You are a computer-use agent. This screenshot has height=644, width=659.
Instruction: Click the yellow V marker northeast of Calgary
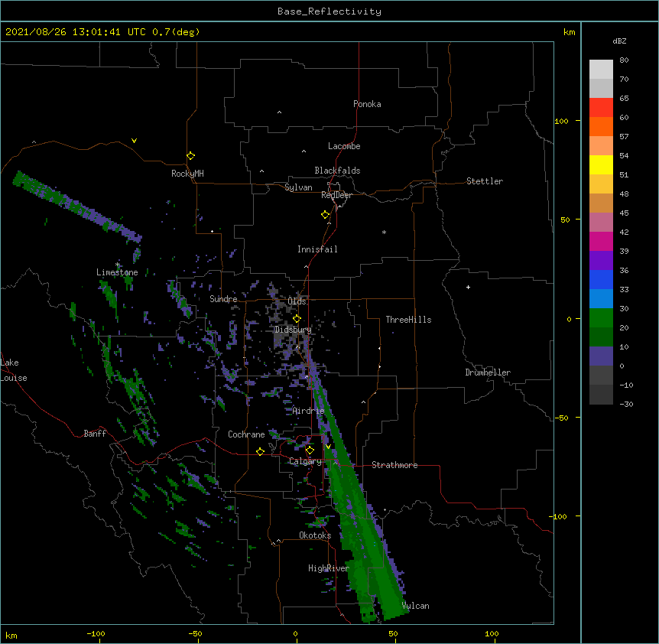(x=328, y=447)
